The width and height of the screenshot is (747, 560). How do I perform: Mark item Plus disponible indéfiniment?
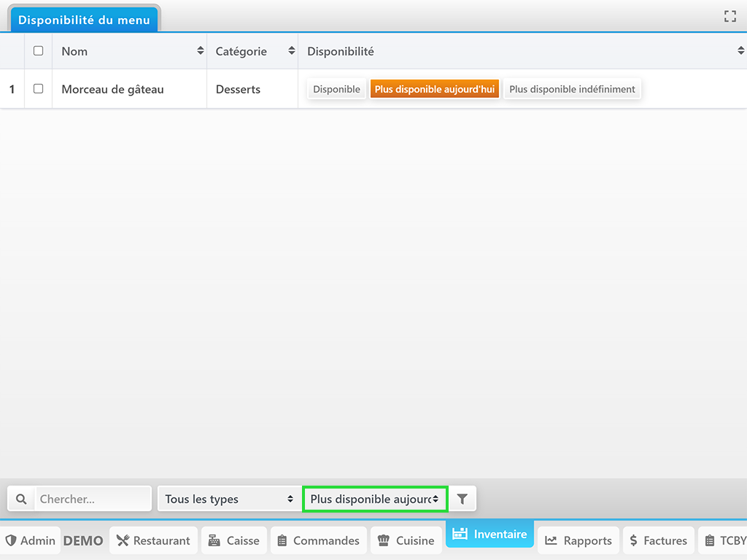572,90
